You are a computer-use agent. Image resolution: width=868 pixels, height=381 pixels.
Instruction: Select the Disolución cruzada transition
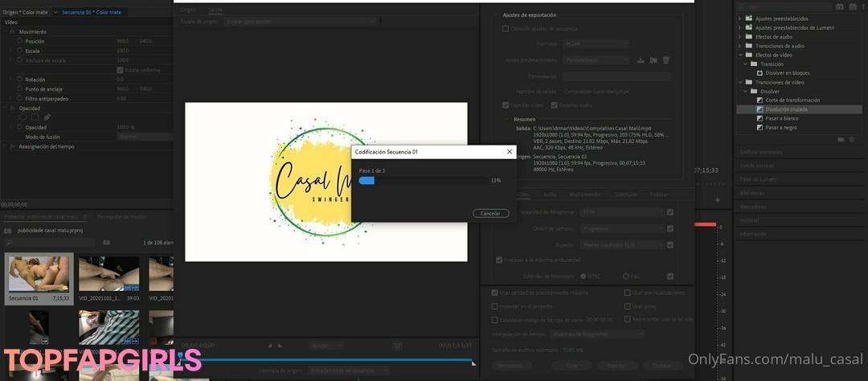[786, 109]
